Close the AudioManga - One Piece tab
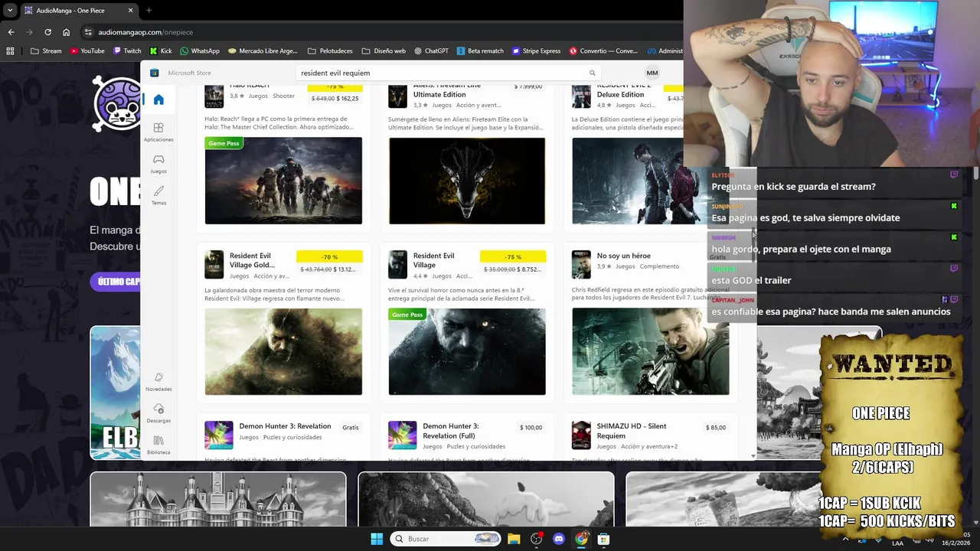This screenshot has height=551, width=980. click(x=130, y=11)
